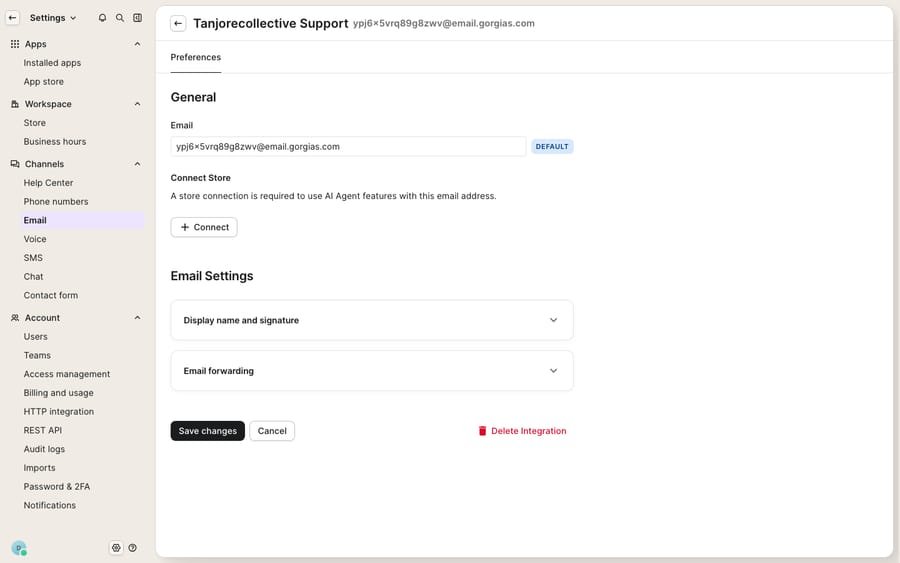Click the red trash icon
Screen dimensions: 900x563
[x=483, y=431]
